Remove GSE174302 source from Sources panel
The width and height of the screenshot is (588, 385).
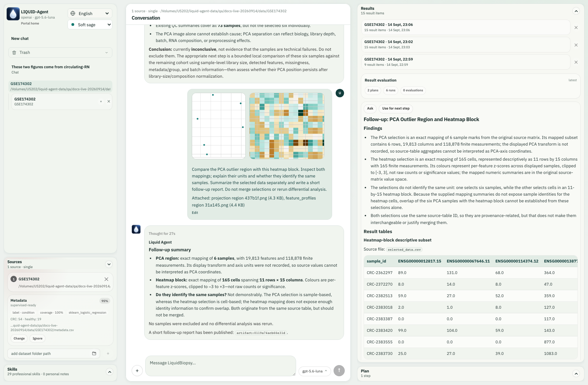pos(106,279)
